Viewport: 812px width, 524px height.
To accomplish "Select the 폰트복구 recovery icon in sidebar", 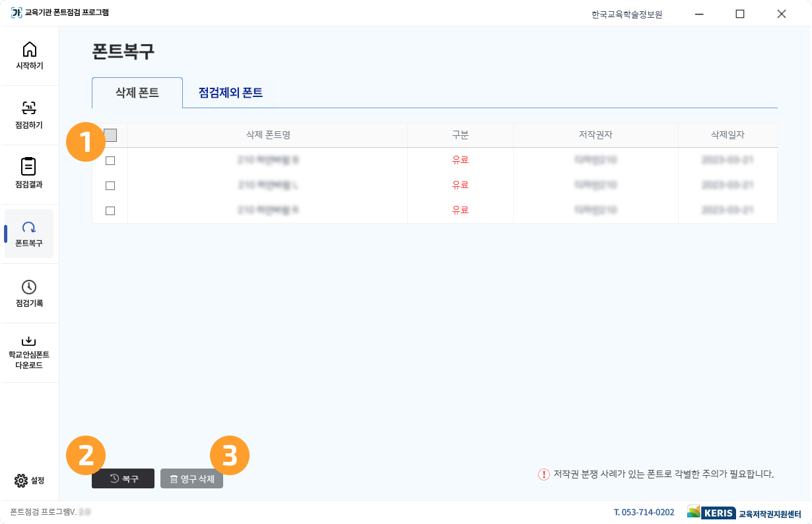I will click(29, 234).
